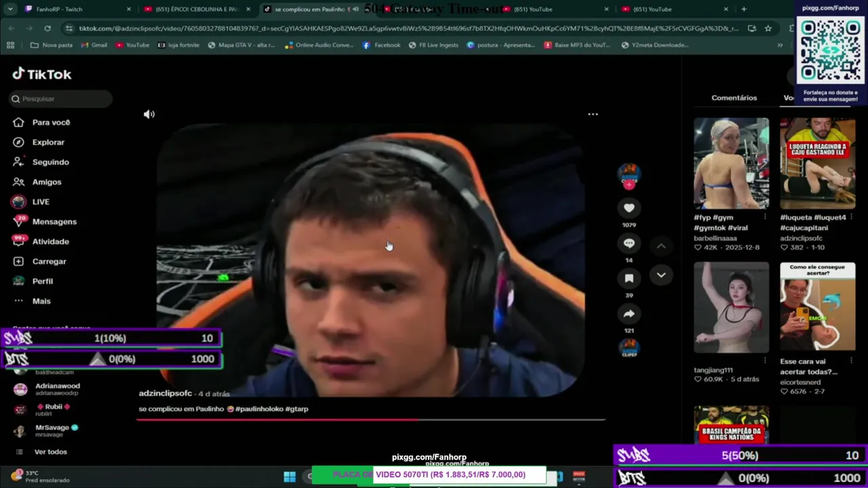Open the apps grid icon in bookmarks bar
The image size is (868, 488).
coord(10,45)
